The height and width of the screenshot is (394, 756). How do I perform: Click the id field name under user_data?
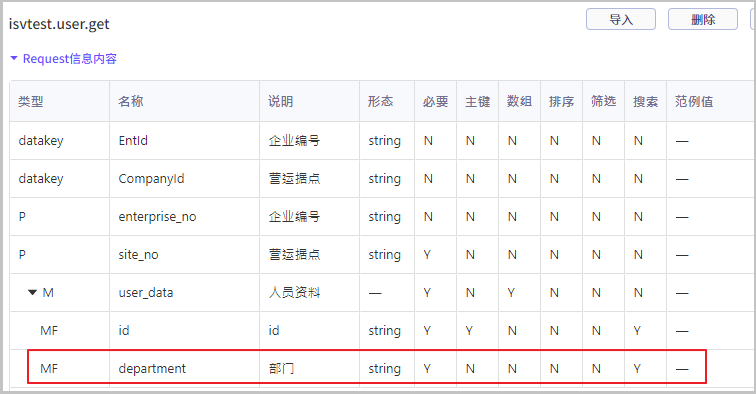tap(124, 330)
